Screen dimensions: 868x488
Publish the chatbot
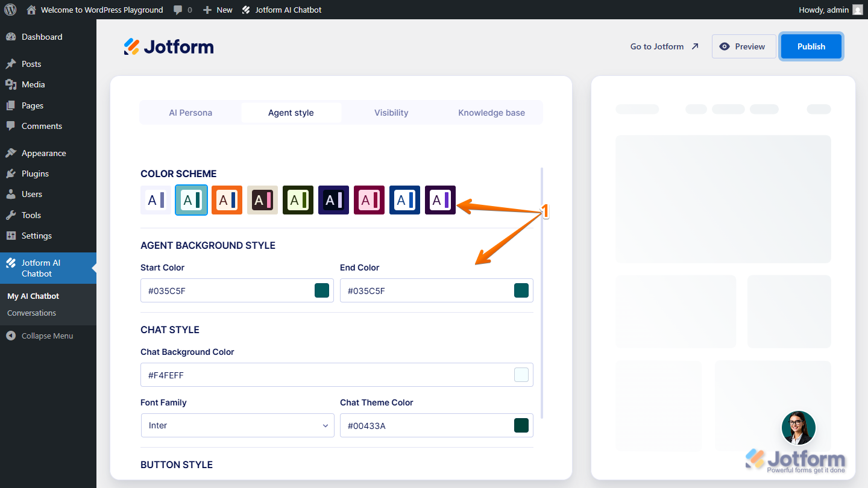pyautogui.click(x=811, y=46)
